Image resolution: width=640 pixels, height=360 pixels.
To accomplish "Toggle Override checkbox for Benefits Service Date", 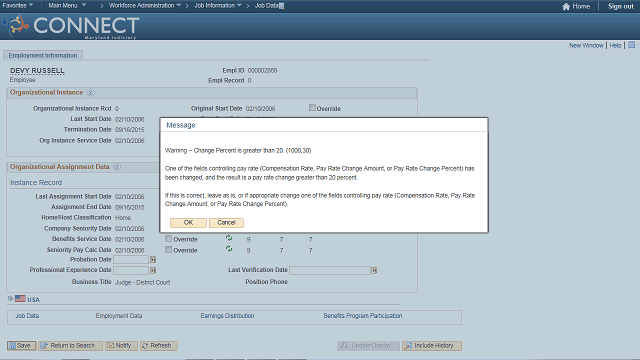I will click(x=169, y=238).
